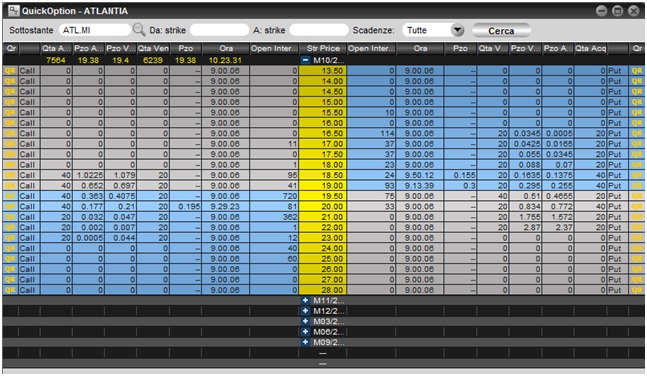Click the 9.29.23 call time cell
Viewport: 647px width, 376px height.
(x=226, y=206)
